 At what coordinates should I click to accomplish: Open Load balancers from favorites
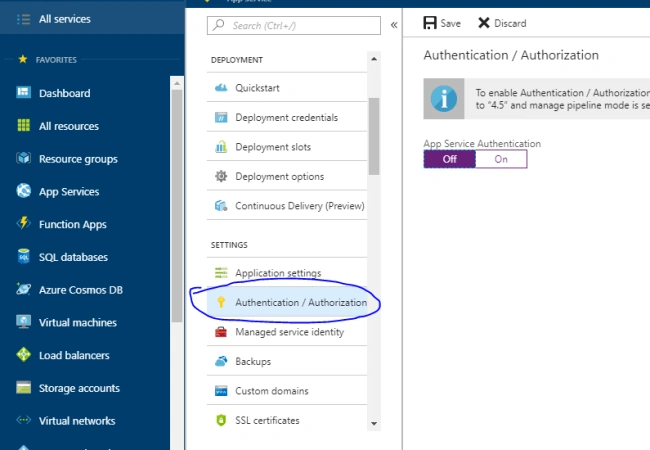(85, 355)
